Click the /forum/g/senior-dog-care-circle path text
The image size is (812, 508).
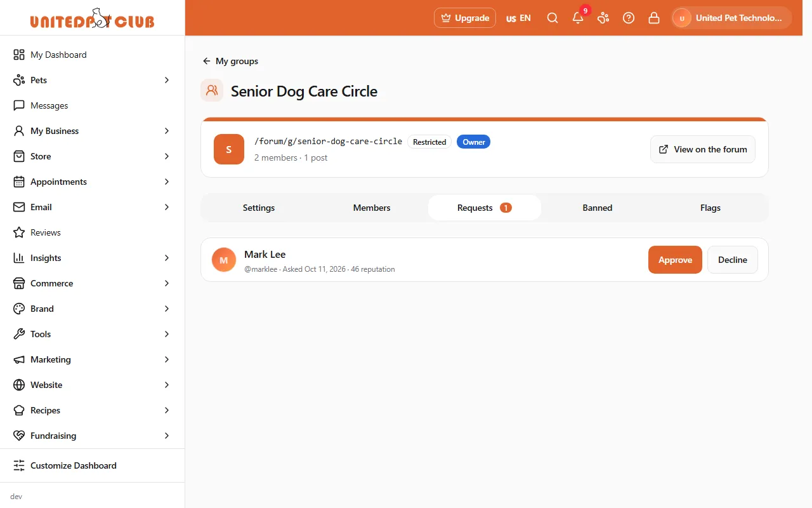[328, 141]
